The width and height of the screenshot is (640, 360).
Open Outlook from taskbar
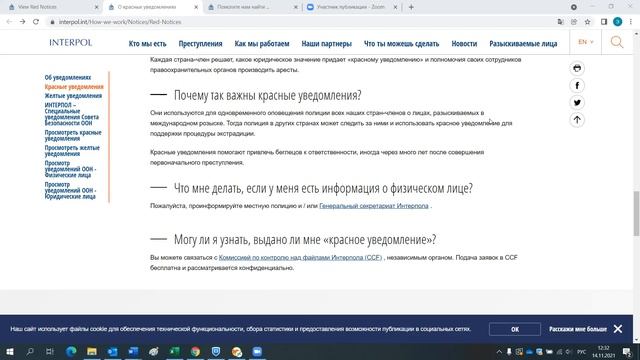pos(113,351)
